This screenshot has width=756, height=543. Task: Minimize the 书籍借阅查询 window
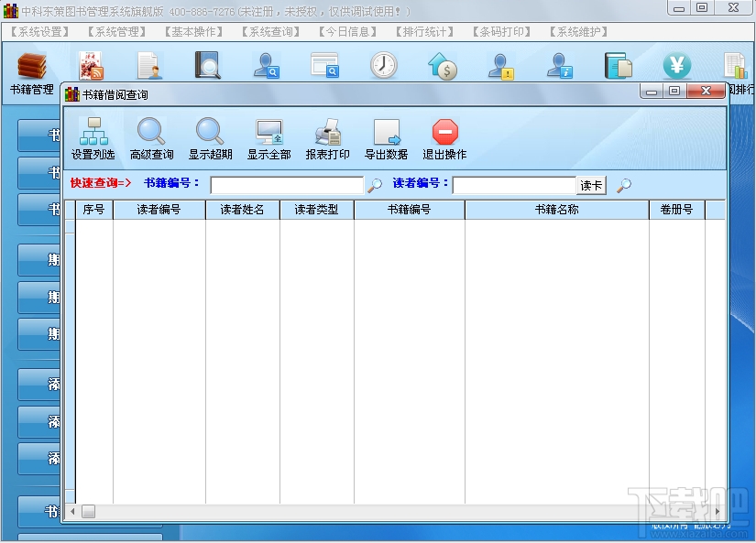click(652, 91)
